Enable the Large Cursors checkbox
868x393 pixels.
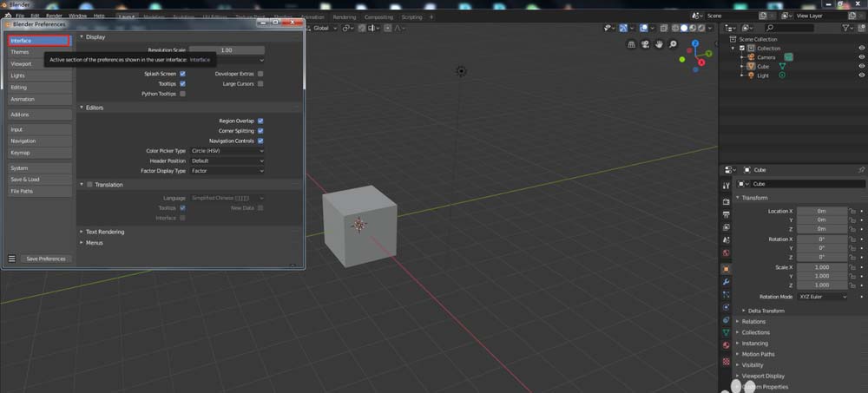point(260,83)
